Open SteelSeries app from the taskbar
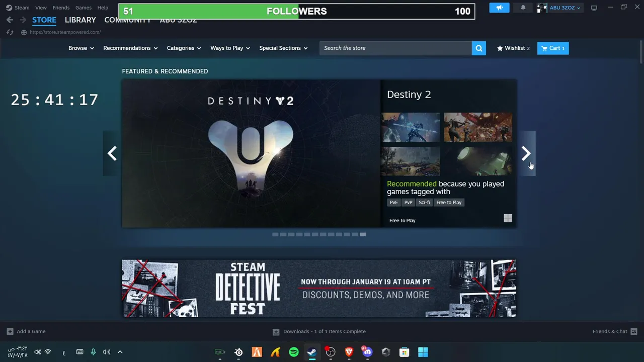The height and width of the screenshot is (362, 644). point(238,352)
